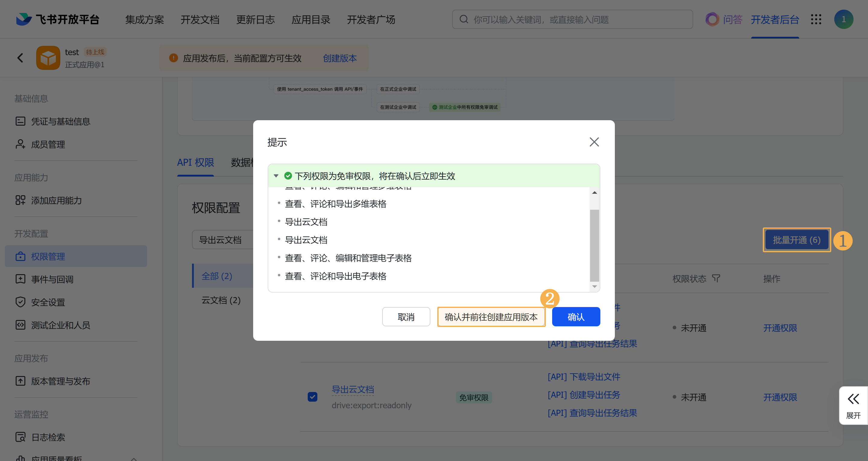Click the Feishu Open Platform logo
This screenshot has width=868, height=461.
click(58, 19)
